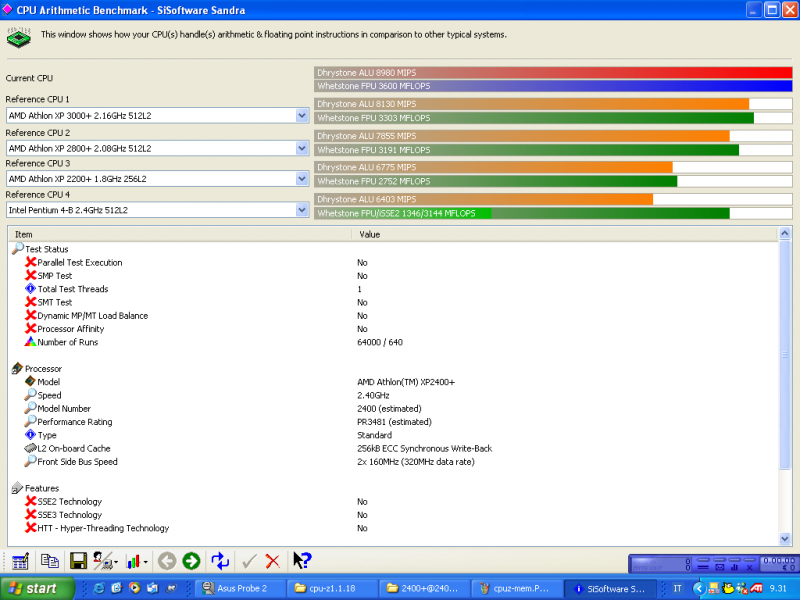Screen dimensions: 800x600
Task: Click the SiSoftware S... taskbar button
Action: pyautogui.click(x=608, y=588)
